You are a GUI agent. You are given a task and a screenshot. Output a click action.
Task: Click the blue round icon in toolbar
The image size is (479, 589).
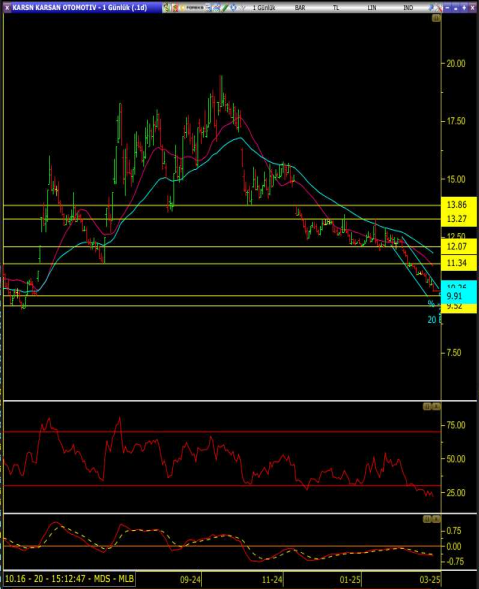[x=233, y=8]
